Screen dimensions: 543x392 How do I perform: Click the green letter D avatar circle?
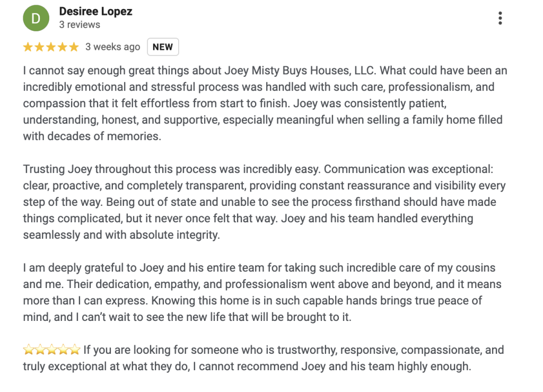(36, 18)
